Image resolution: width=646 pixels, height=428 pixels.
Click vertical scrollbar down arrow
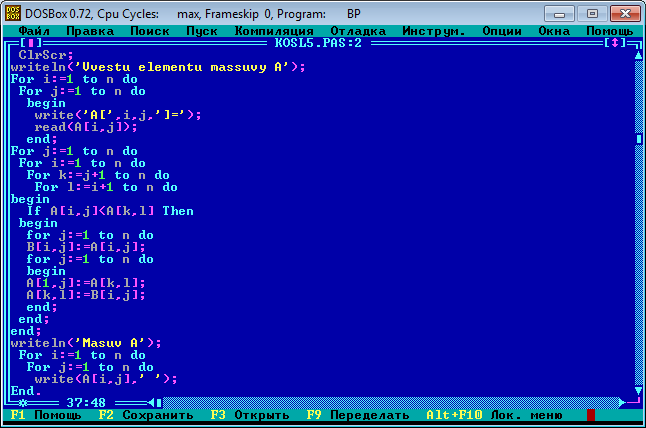[639, 391]
